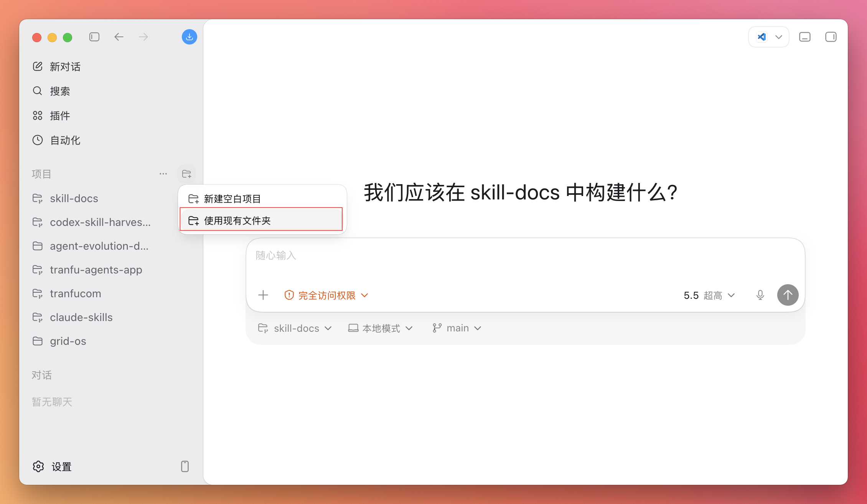867x504 pixels.
Task: Go forward with the right arrow
Action: [x=143, y=37]
